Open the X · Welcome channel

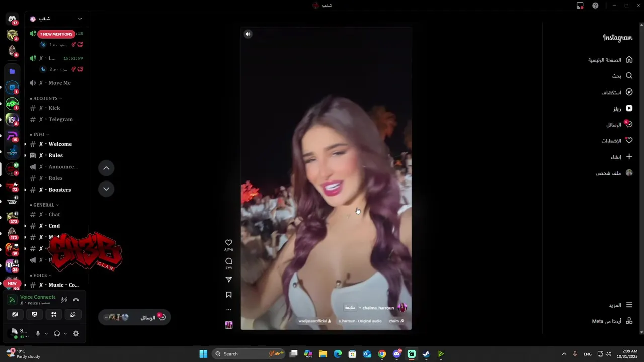coord(56,144)
